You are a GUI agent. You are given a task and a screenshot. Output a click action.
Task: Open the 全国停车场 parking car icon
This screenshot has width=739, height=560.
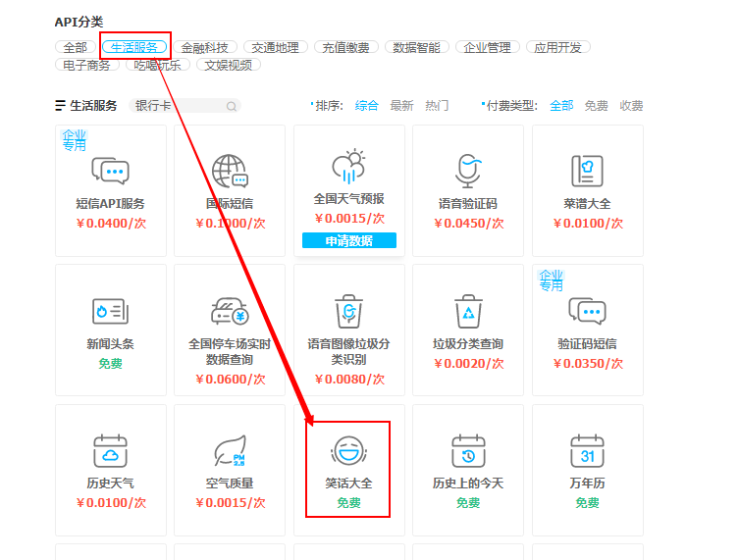click(230, 311)
